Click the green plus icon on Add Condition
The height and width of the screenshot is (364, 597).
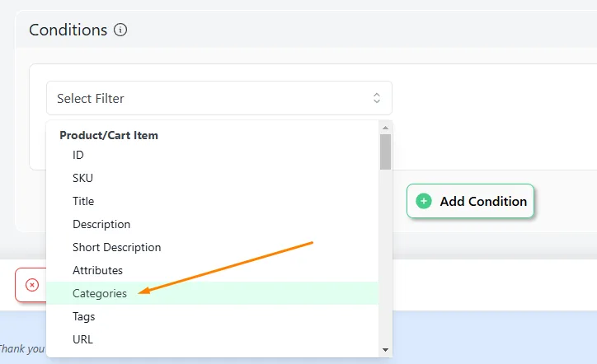423,201
